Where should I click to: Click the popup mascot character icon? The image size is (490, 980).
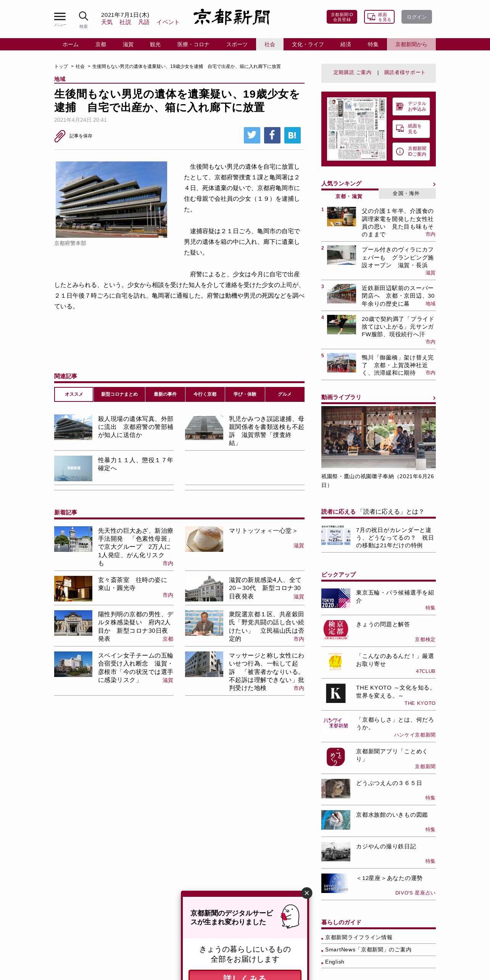[x=290, y=916]
